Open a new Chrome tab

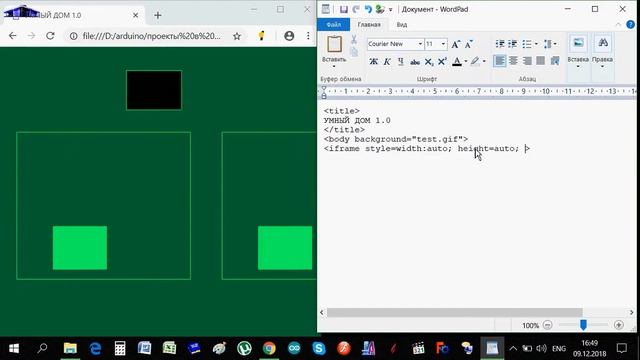[158, 16]
